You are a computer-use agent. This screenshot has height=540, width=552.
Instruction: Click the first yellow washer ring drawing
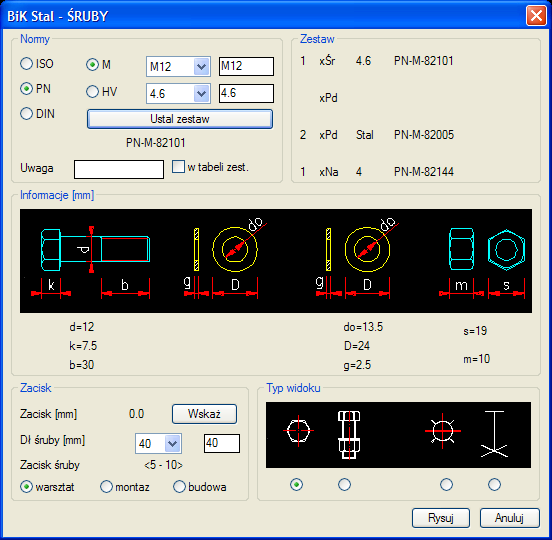pyautogui.click(x=235, y=249)
